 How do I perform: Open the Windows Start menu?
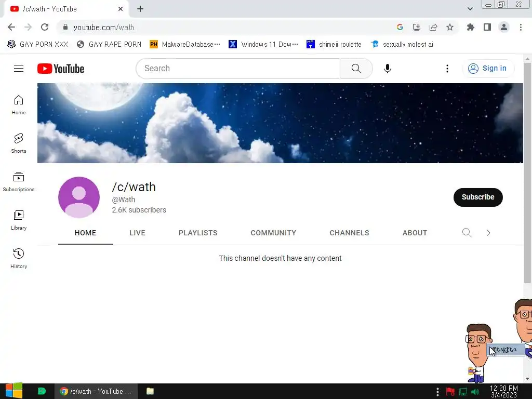coord(14,391)
